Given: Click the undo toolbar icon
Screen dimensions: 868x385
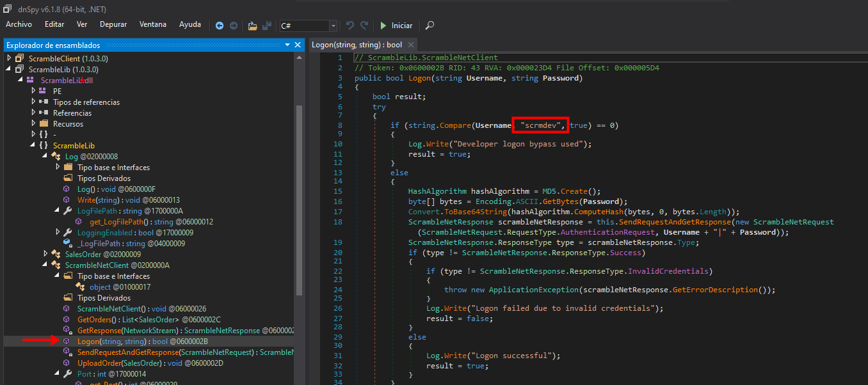Looking at the screenshot, I should point(350,26).
